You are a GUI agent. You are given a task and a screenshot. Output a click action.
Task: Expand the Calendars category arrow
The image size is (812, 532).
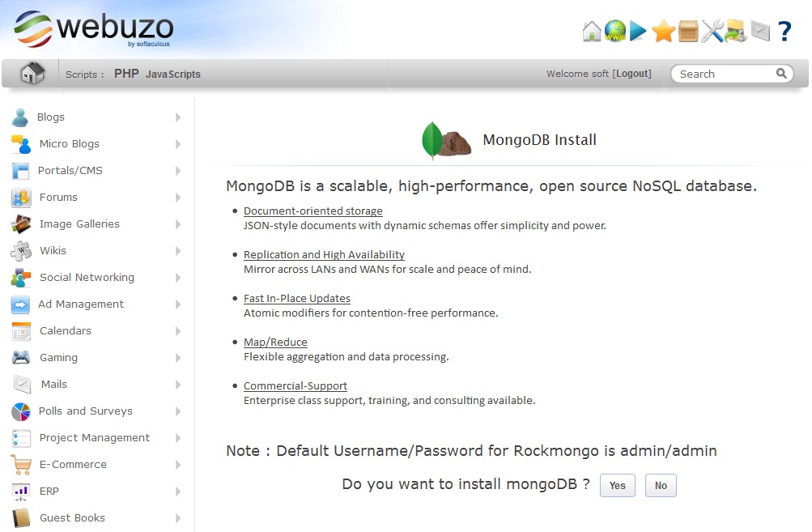[x=177, y=331]
